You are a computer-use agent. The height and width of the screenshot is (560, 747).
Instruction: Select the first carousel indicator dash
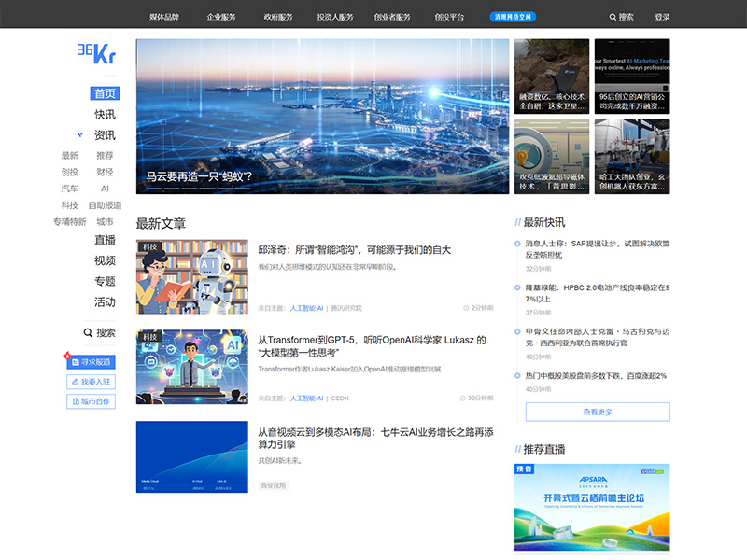[152, 188]
